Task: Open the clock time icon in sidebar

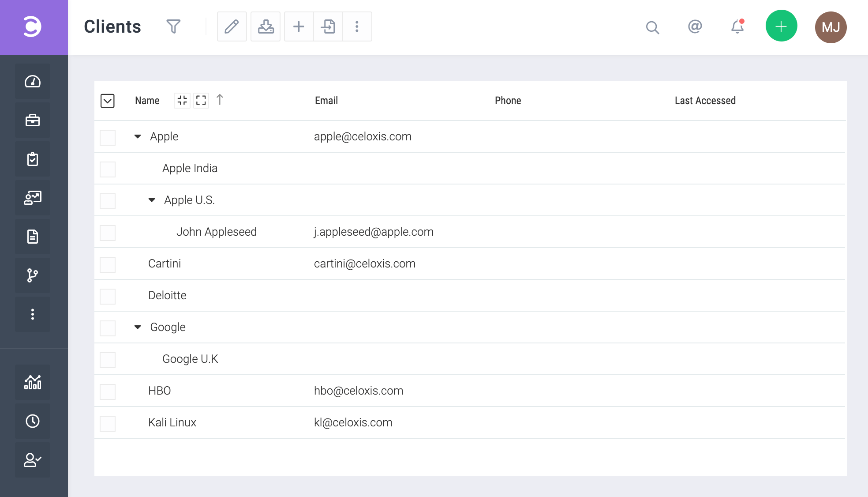Action: [x=33, y=421]
